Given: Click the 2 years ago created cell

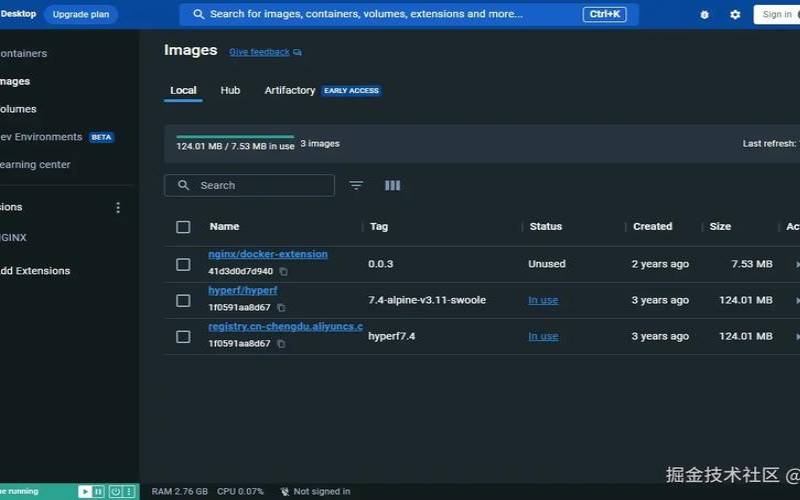Looking at the screenshot, I should [x=660, y=264].
